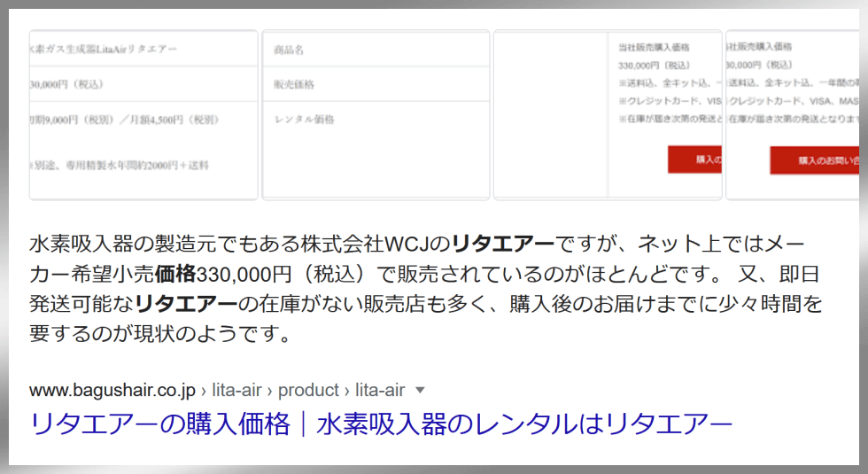This screenshot has width=868, height=474.
Task: Open the third thumbnail showing 330,000円 purchase price
Action: coord(608,114)
